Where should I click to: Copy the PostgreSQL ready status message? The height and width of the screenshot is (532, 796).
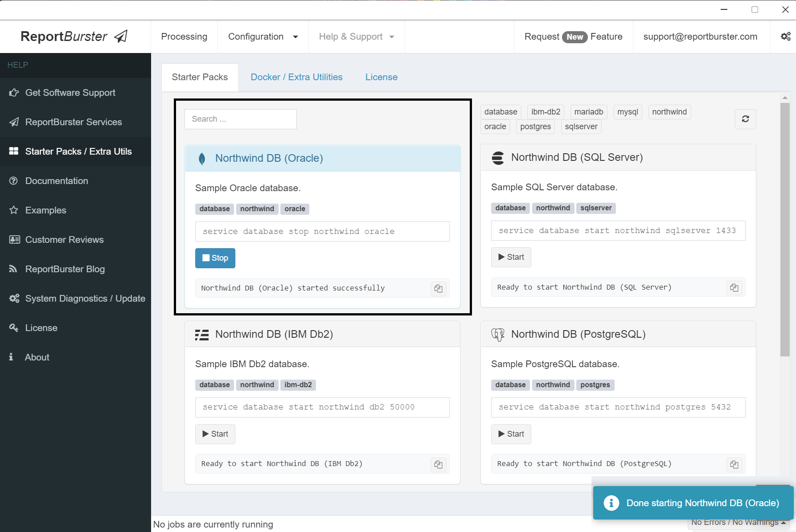(734, 464)
